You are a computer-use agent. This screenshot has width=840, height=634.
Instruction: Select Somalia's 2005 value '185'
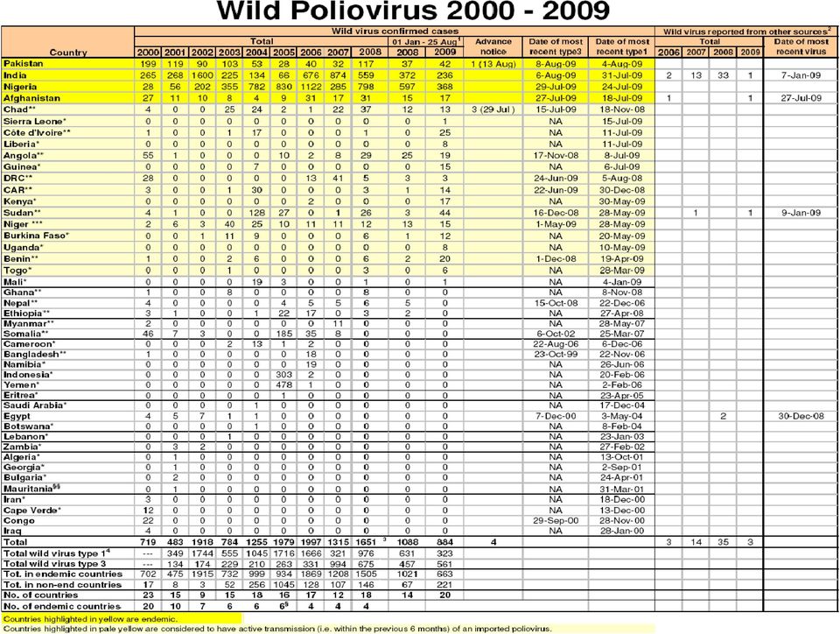(x=283, y=334)
